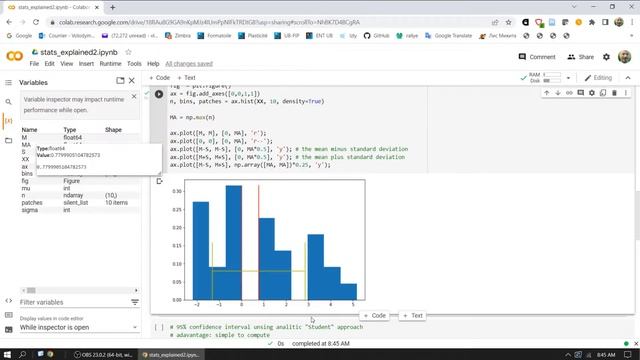Insert Text cell below output

tap(413, 316)
